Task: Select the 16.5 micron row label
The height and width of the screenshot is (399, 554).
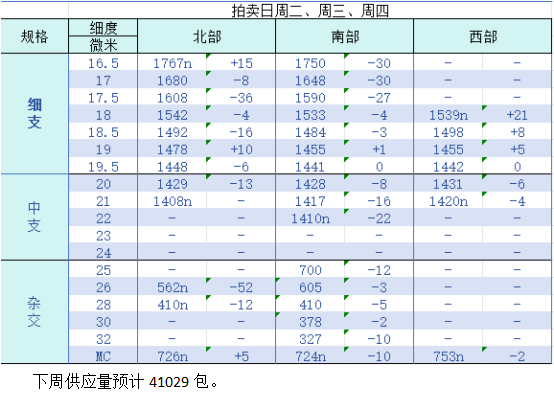Action: (103, 63)
